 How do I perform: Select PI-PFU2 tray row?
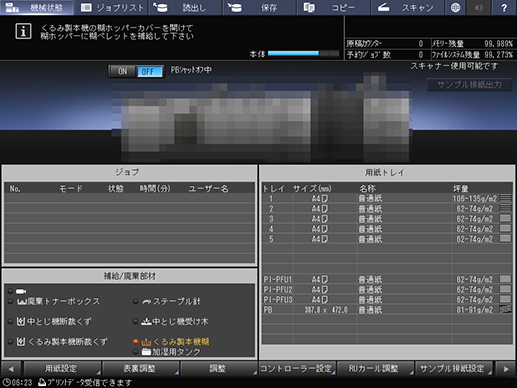pyautogui.click(x=387, y=289)
